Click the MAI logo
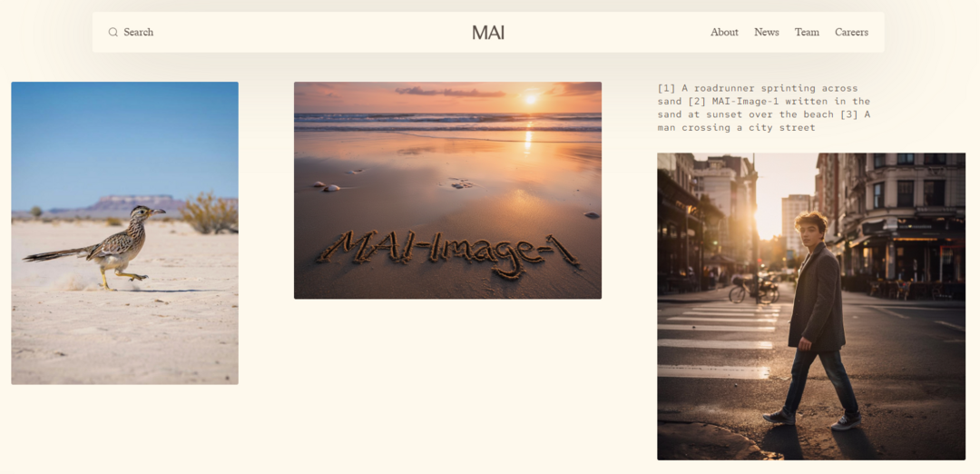Viewport: 980px width, 474px height. point(488,33)
